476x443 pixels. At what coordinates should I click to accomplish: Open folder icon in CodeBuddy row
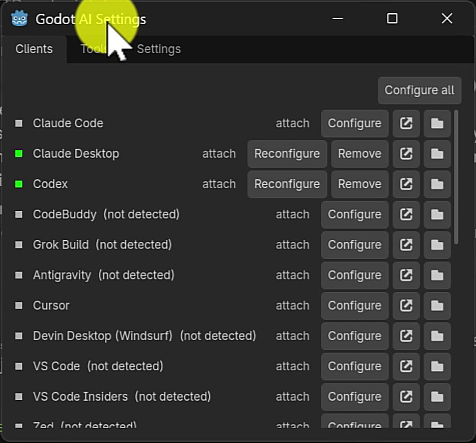click(437, 214)
